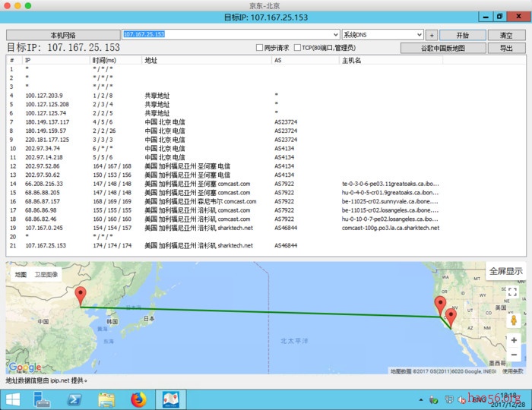Screen dimensions: 532x410
Task: Select hop row 100.127.125.208
Action: click(266, 104)
